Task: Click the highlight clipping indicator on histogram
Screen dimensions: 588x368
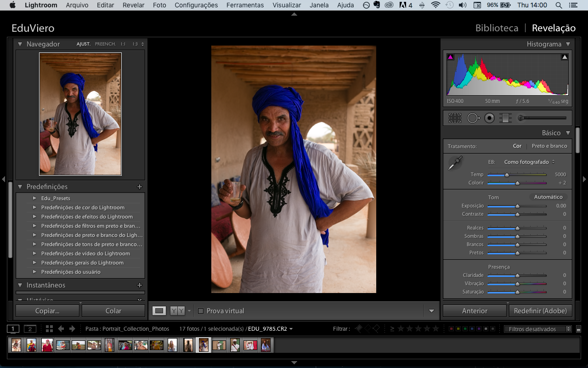Action: pos(565,56)
